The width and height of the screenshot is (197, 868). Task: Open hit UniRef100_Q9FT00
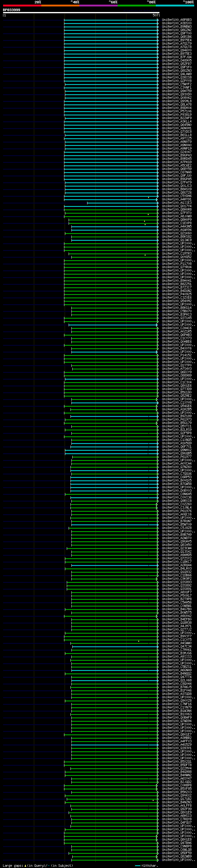coord(177,33)
